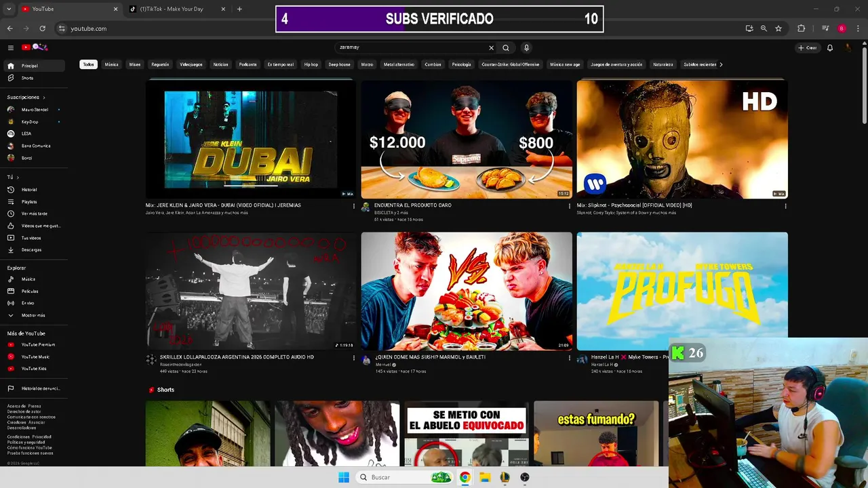868x488 pixels.
Task: Click the search magnifier button
Action: [x=506, y=48]
